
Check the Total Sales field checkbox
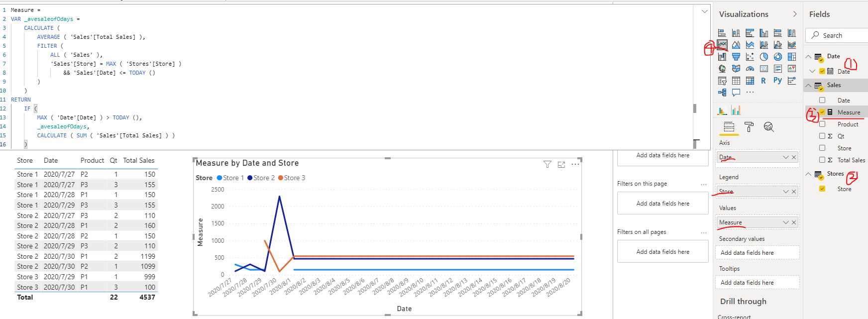tap(822, 160)
